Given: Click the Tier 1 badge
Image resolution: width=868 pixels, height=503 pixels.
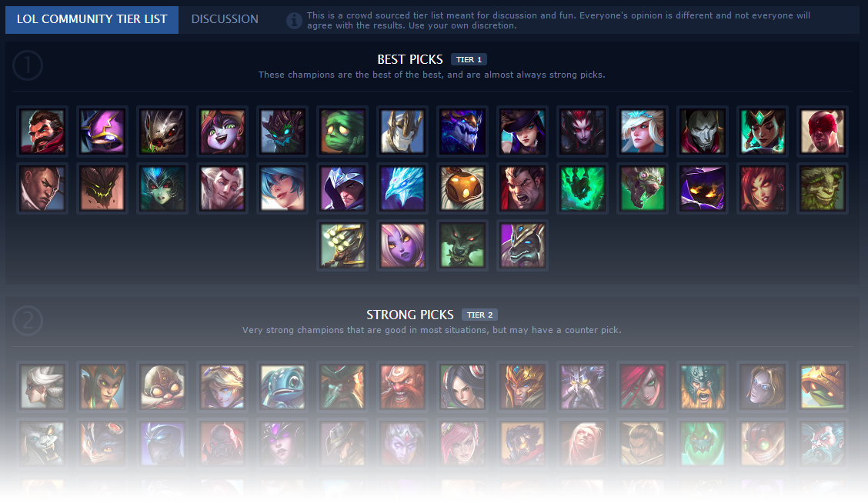Looking at the screenshot, I should [x=469, y=60].
